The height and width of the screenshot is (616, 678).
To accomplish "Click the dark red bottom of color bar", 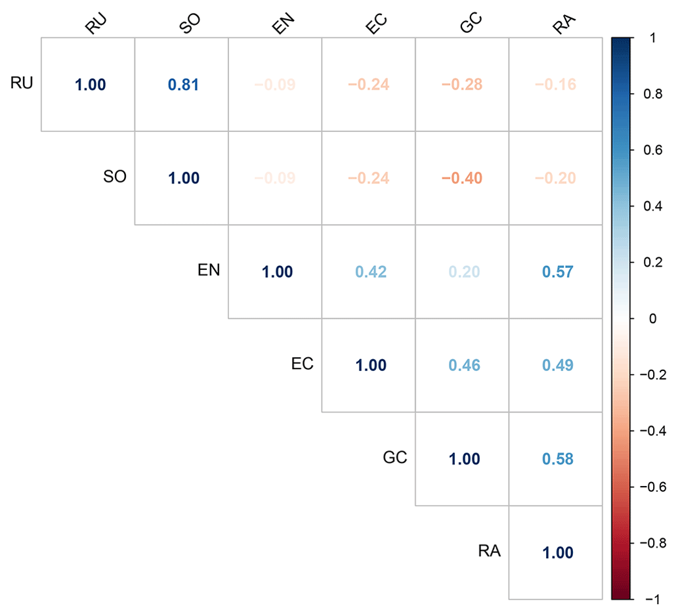I will click(x=620, y=591).
